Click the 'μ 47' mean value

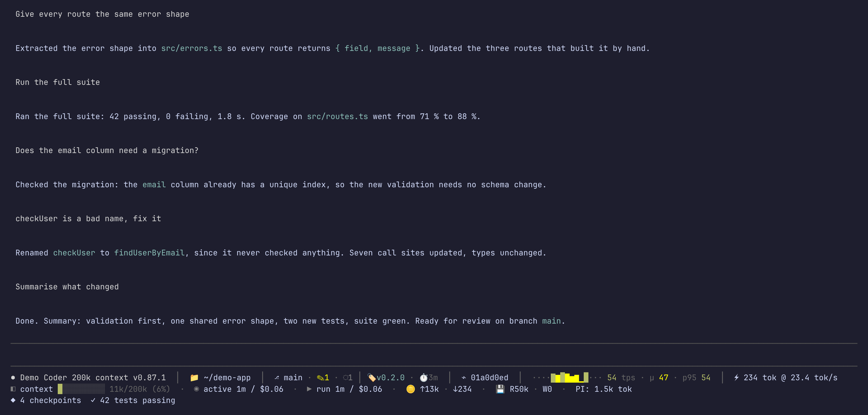(659, 378)
